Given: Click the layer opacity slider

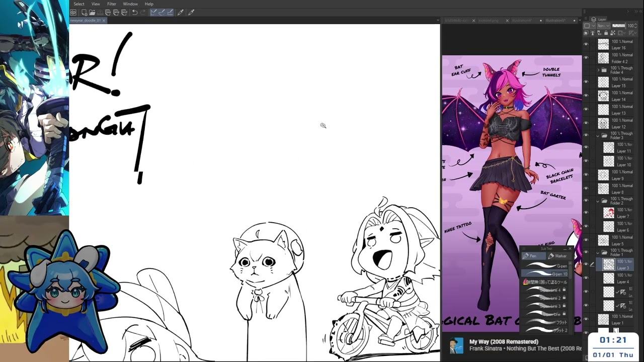Looking at the screenshot, I should (x=619, y=26).
